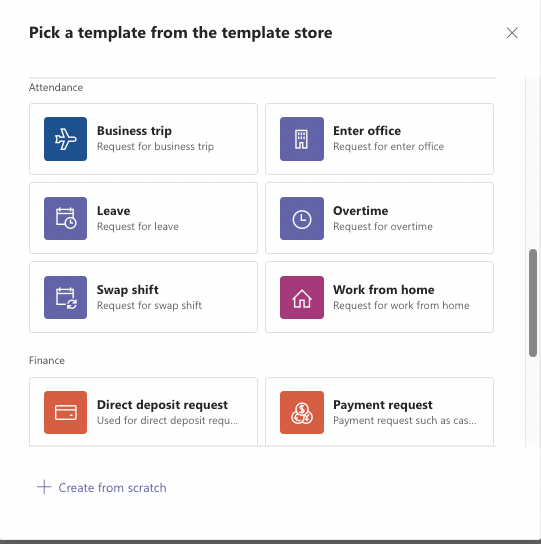
Task: Select Direct deposit request template title
Action: coord(162,405)
